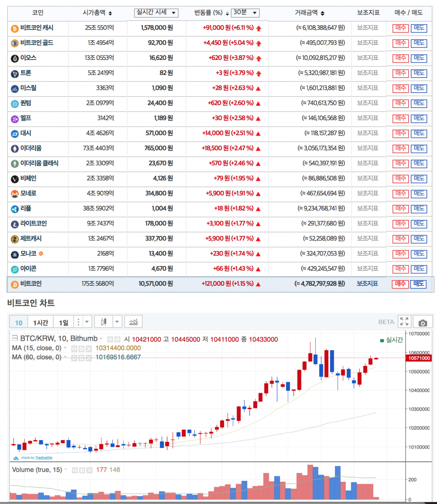Open 보조지표 link for 비트코인

tap(367, 284)
